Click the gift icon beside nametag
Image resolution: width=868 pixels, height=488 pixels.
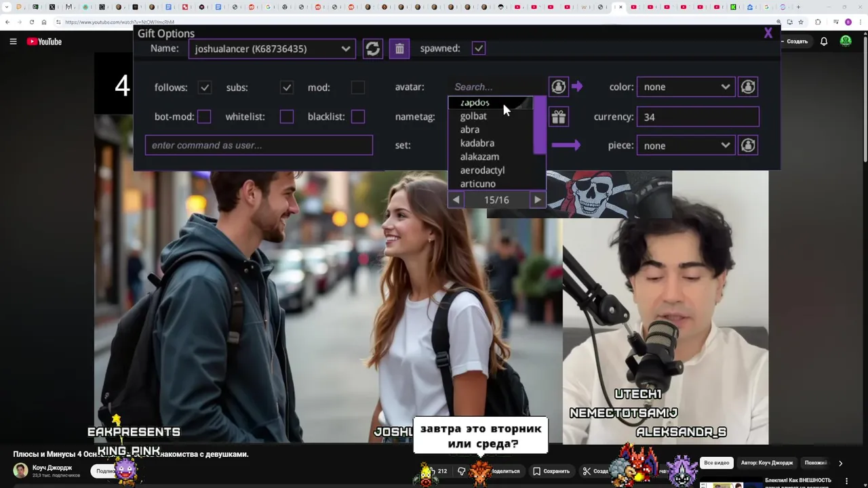558,117
